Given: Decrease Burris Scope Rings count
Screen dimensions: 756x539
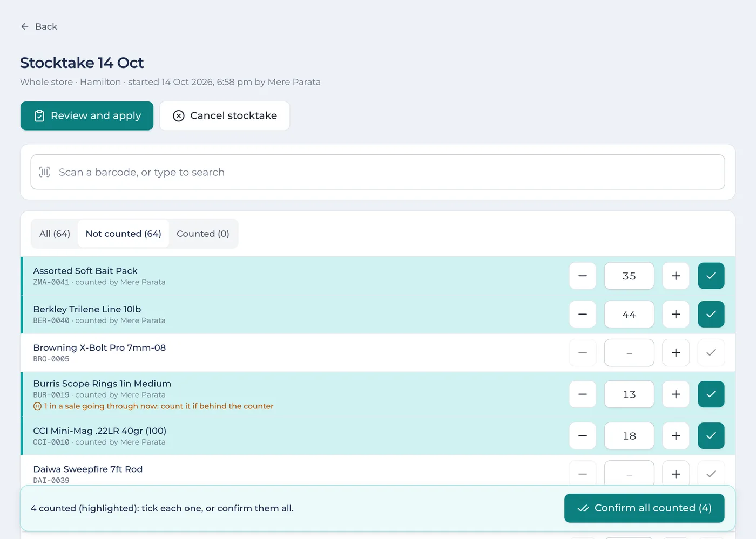Looking at the screenshot, I should tap(583, 394).
